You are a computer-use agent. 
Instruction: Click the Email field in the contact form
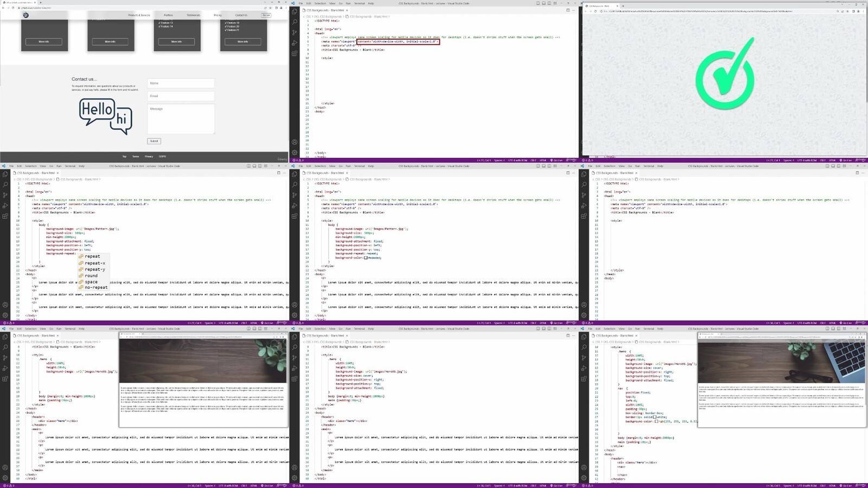tap(181, 96)
